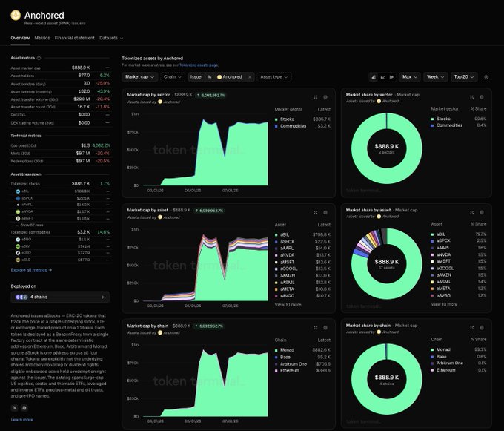Click the Market share by chain donut chart
Image resolution: width=504 pixels, height=431 pixels.
tap(387, 379)
